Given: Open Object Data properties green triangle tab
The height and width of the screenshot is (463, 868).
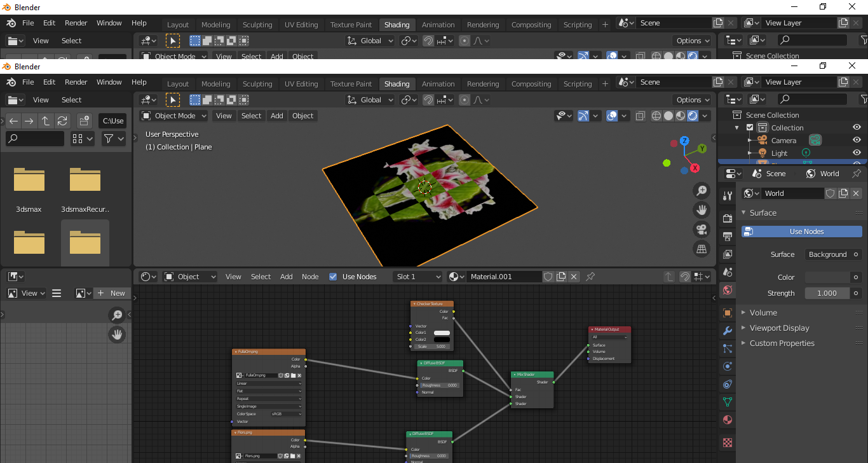Looking at the screenshot, I should coord(728,402).
